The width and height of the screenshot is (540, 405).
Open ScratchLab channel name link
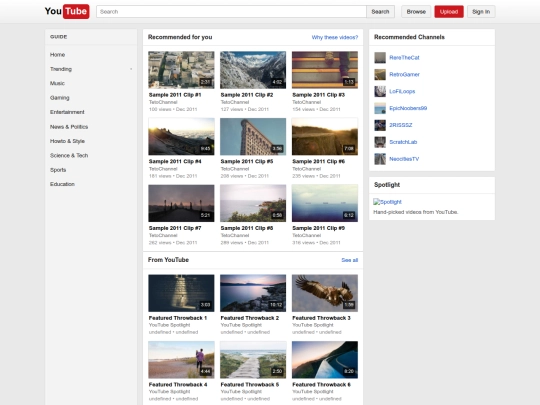pyautogui.click(x=403, y=142)
